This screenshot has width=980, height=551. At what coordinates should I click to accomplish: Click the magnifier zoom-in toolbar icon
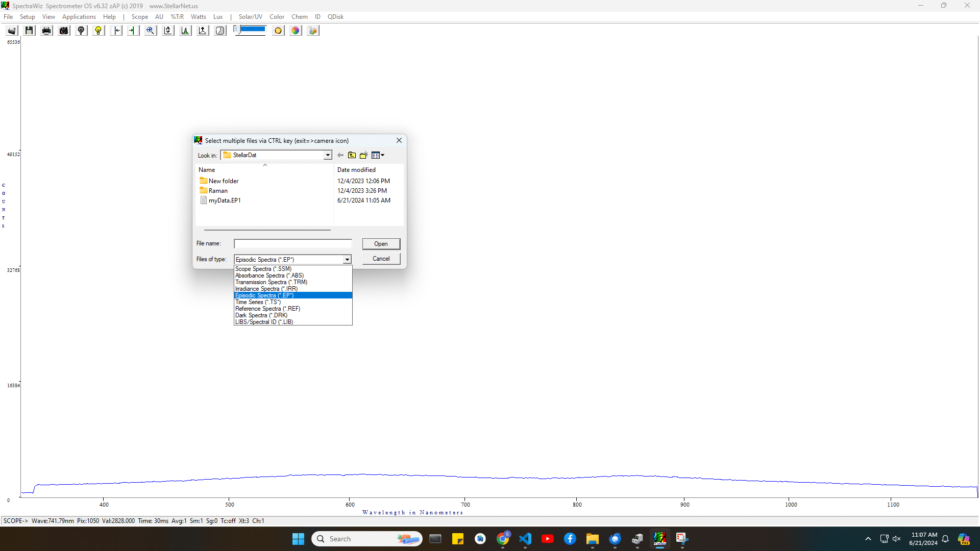point(151,31)
